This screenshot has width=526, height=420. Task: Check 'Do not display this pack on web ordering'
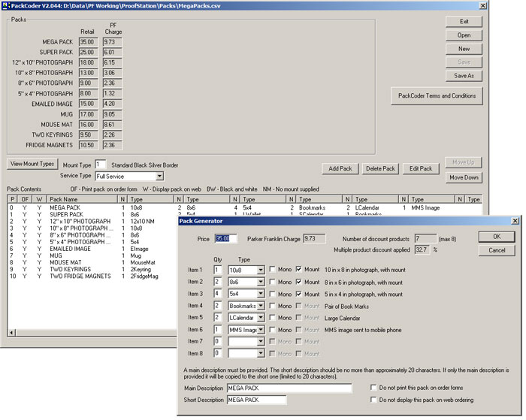pos(374,400)
